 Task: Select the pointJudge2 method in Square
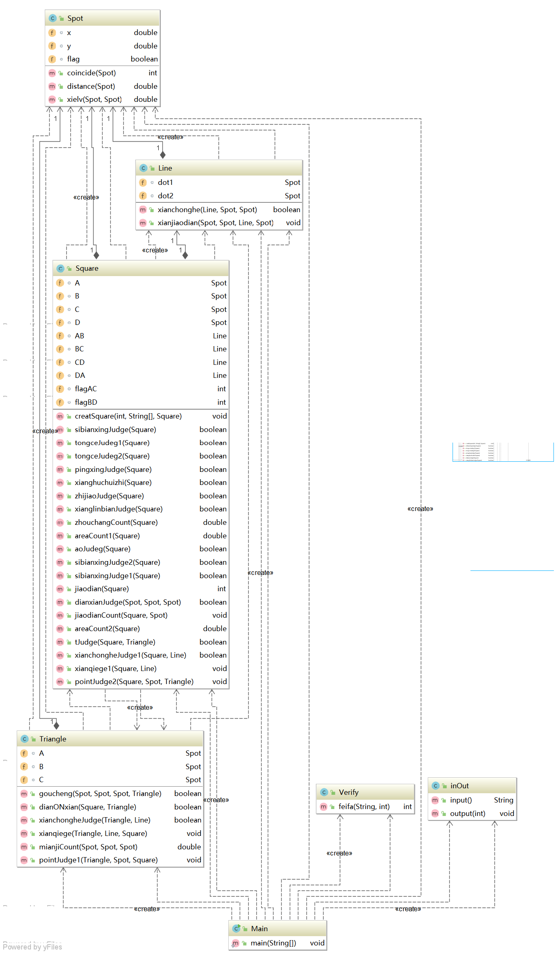pyautogui.click(x=141, y=682)
